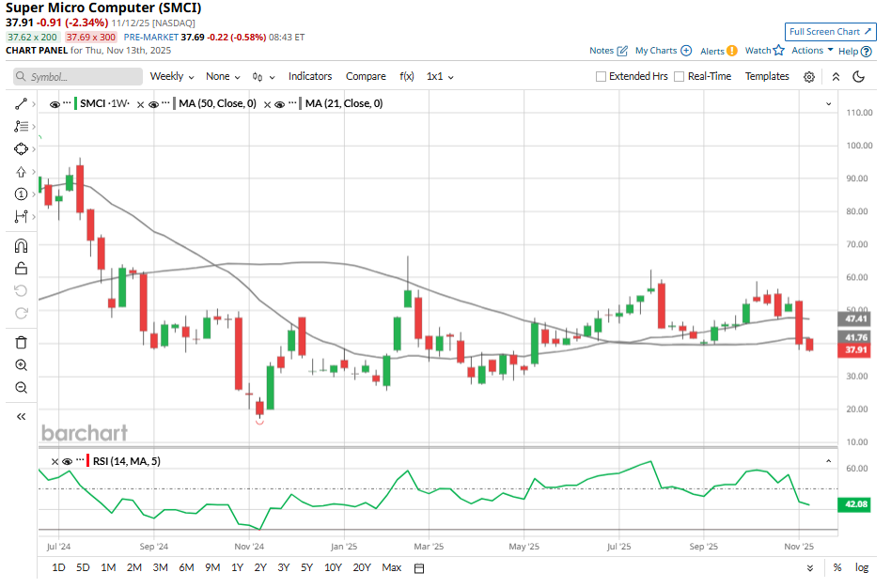Click the lock drawings icon
Screen dimensions: 891x588
(21, 269)
